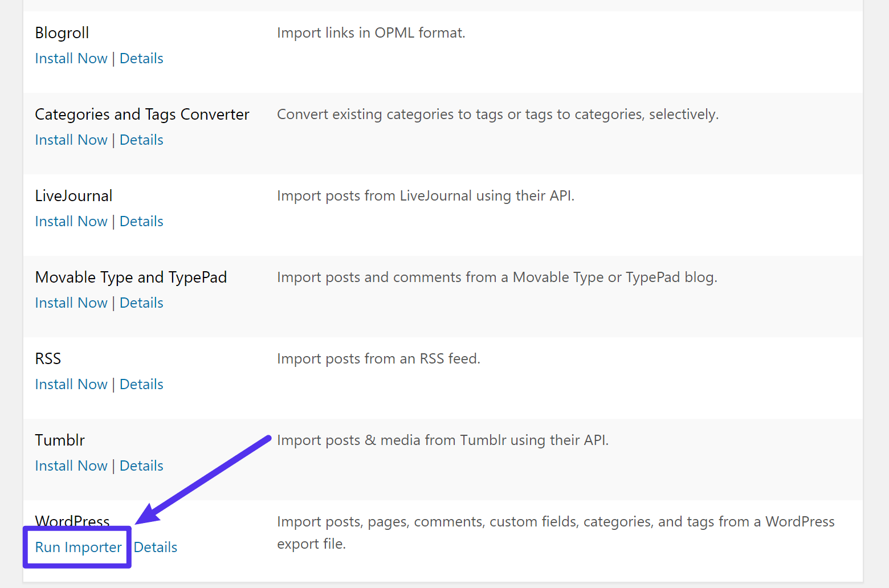Image resolution: width=889 pixels, height=588 pixels.
Task: Install the Movable Type and TypePad importer
Action: (x=71, y=303)
